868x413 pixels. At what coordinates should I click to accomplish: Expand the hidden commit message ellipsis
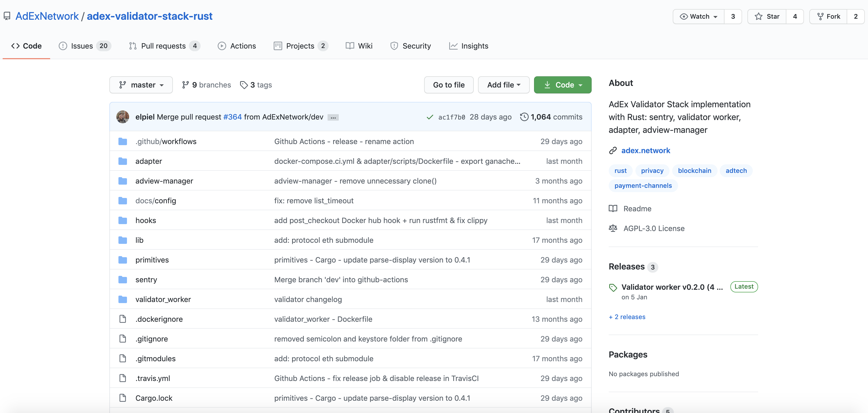pyautogui.click(x=333, y=117)
